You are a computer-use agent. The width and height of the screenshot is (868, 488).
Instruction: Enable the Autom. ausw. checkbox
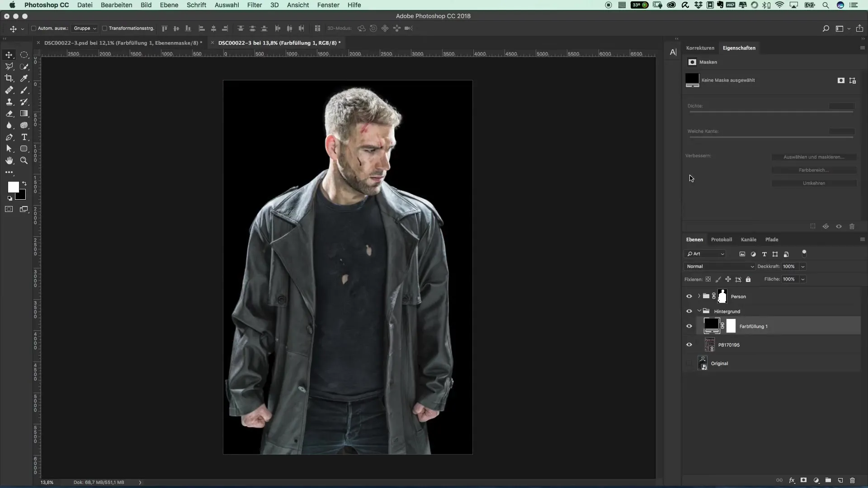tap(33, 28)
